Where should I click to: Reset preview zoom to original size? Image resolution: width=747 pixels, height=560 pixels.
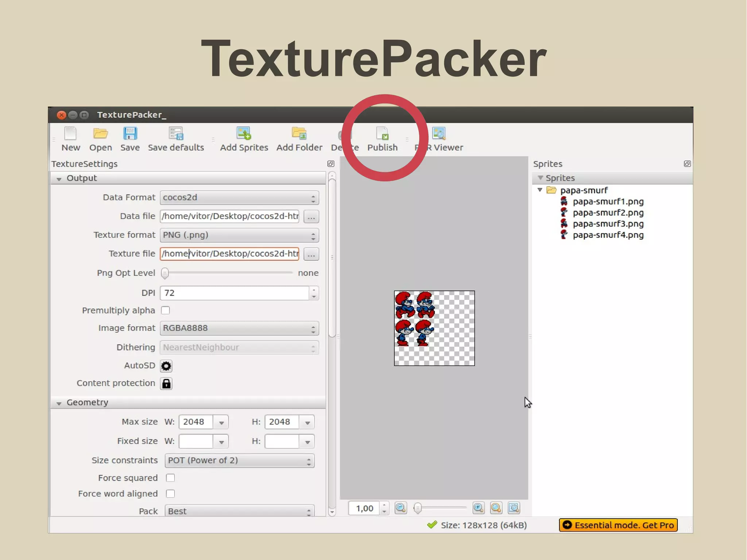point(496,508)
